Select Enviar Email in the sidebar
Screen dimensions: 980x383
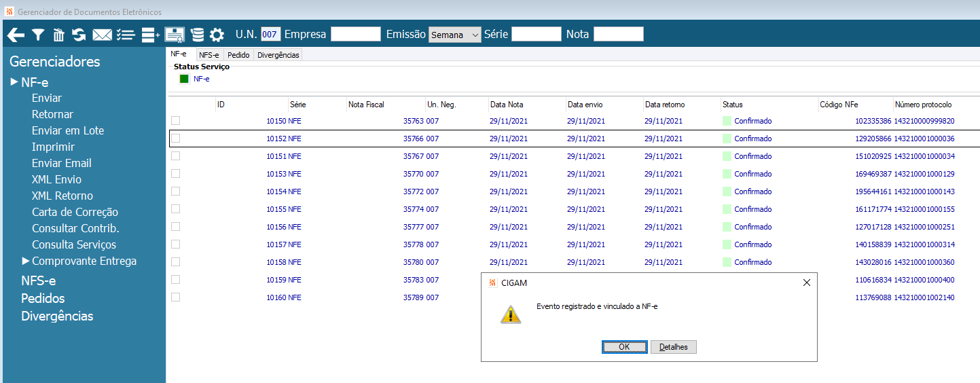[62, 163]
